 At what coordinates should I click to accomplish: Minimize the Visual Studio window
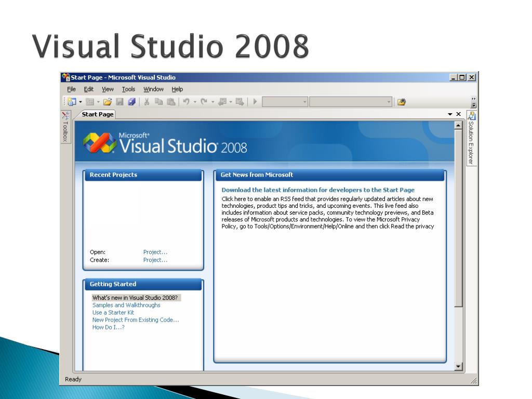tap(454, 77)
